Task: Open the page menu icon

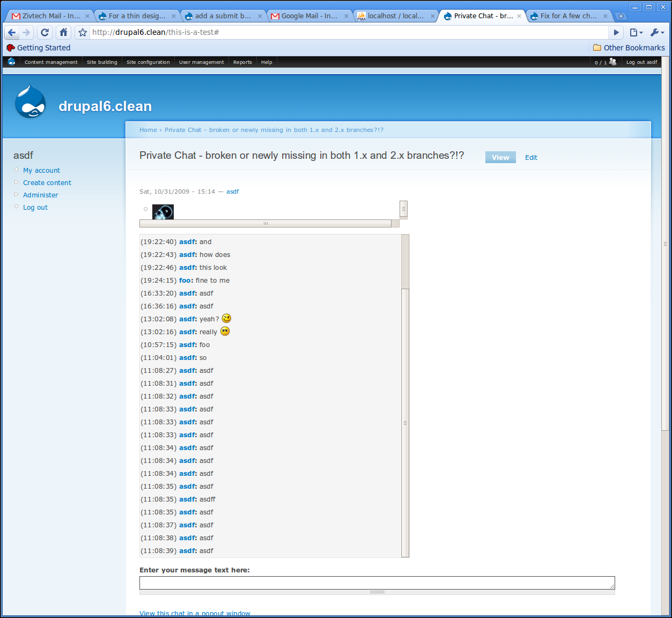Action: click(x=636, y=32)
